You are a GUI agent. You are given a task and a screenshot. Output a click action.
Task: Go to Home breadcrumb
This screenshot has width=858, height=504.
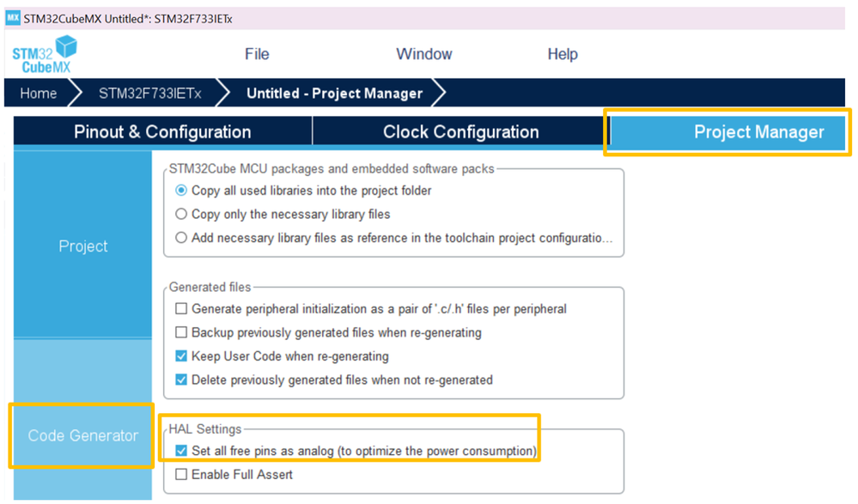(x=39, y=93)
